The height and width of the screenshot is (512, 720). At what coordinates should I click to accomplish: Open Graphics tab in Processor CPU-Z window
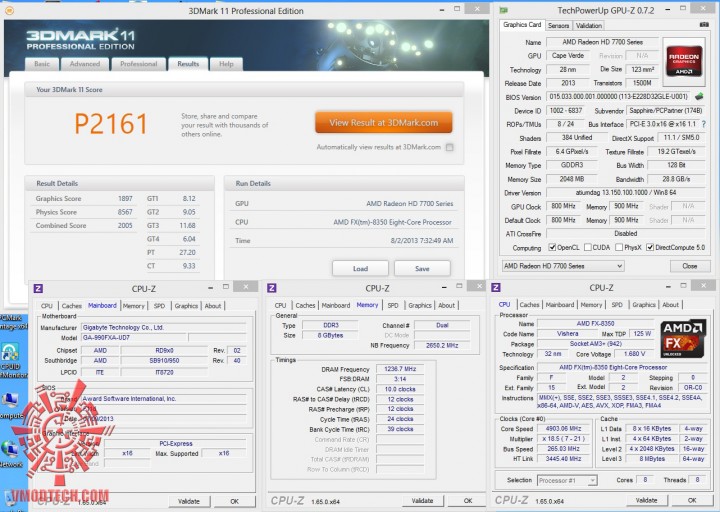644,305
